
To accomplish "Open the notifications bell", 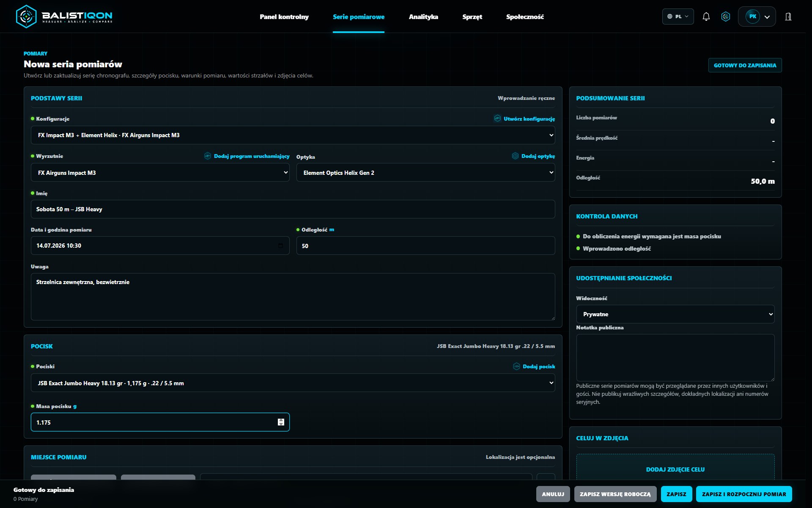I will [x=706, y=17].
